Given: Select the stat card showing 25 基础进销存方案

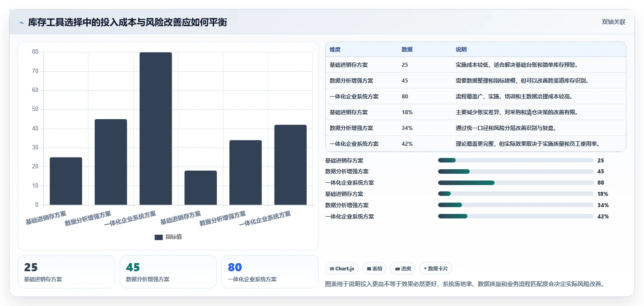Looking at the screenshot, I should coord(66,272).
